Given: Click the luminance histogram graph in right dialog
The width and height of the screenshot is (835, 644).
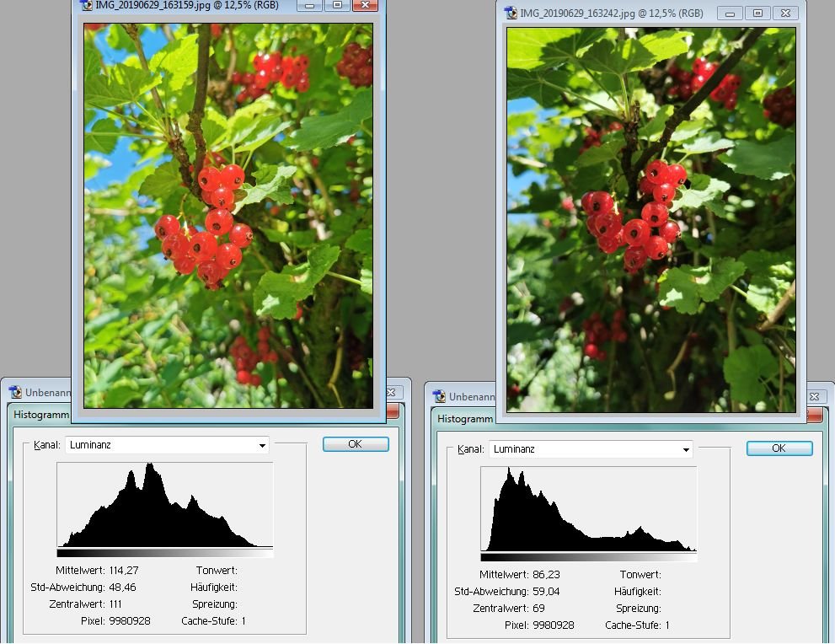Looking at the screenshot, I should tap(589, 508).
